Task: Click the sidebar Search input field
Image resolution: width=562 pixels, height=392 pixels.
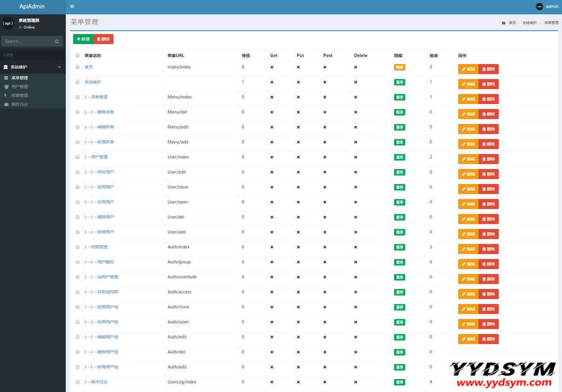Action: pos(28,42)
